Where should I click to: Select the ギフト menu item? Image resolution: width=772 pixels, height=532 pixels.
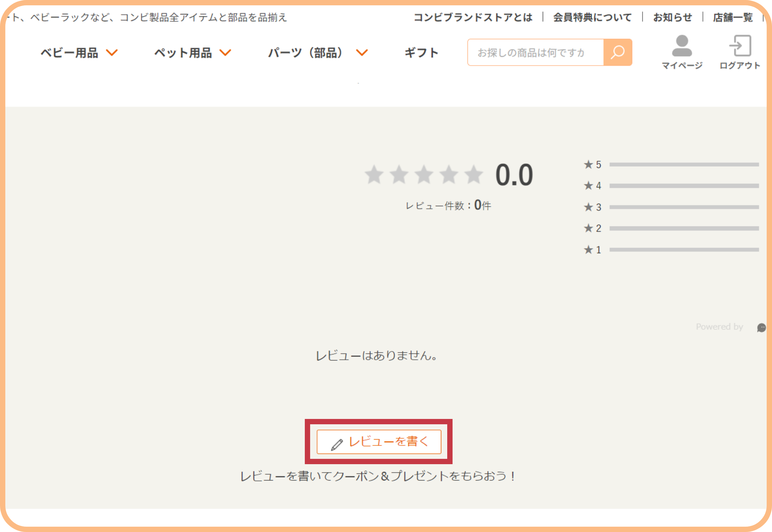coord(421,52)
